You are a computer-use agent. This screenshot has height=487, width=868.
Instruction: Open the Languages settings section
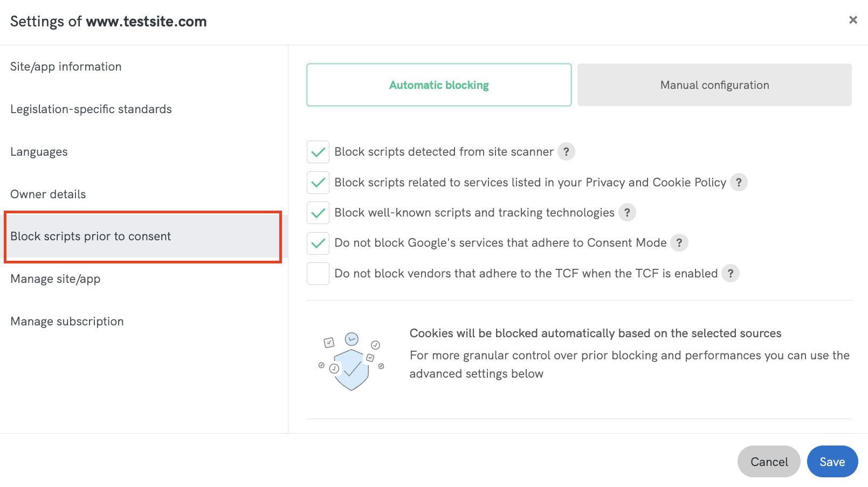(x=39, y=151)
